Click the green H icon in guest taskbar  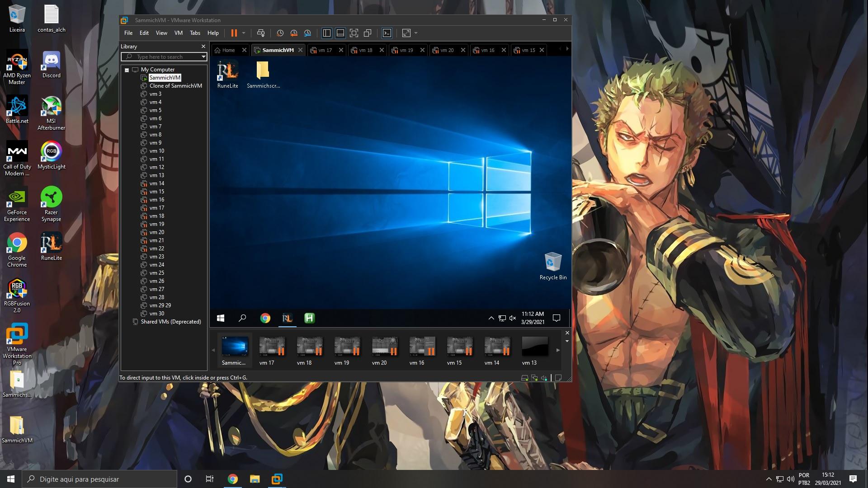(309, 318)
